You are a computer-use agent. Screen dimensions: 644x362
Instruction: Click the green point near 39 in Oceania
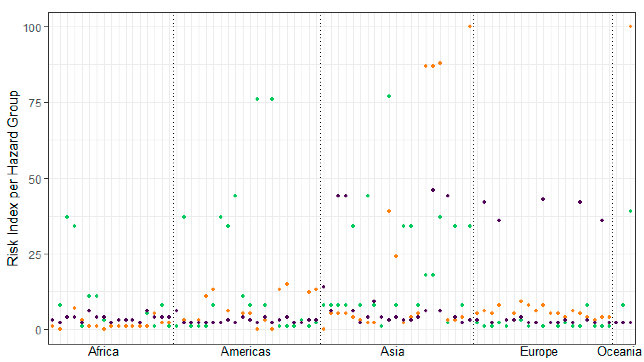tap(631, 211)
